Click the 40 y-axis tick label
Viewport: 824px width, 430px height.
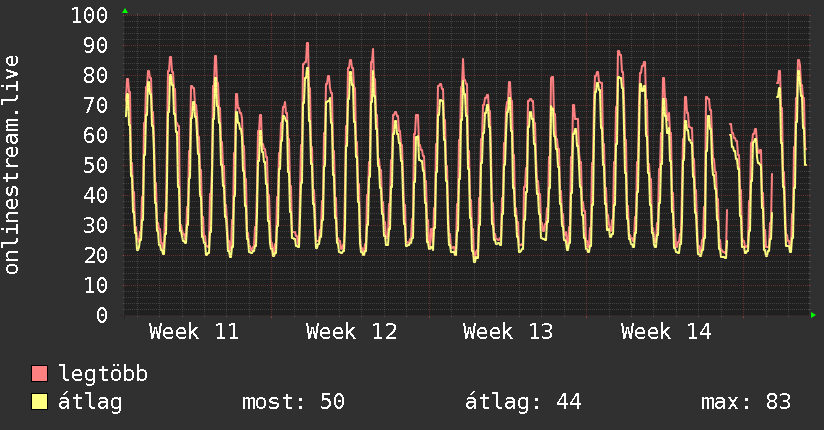[96, 195]
